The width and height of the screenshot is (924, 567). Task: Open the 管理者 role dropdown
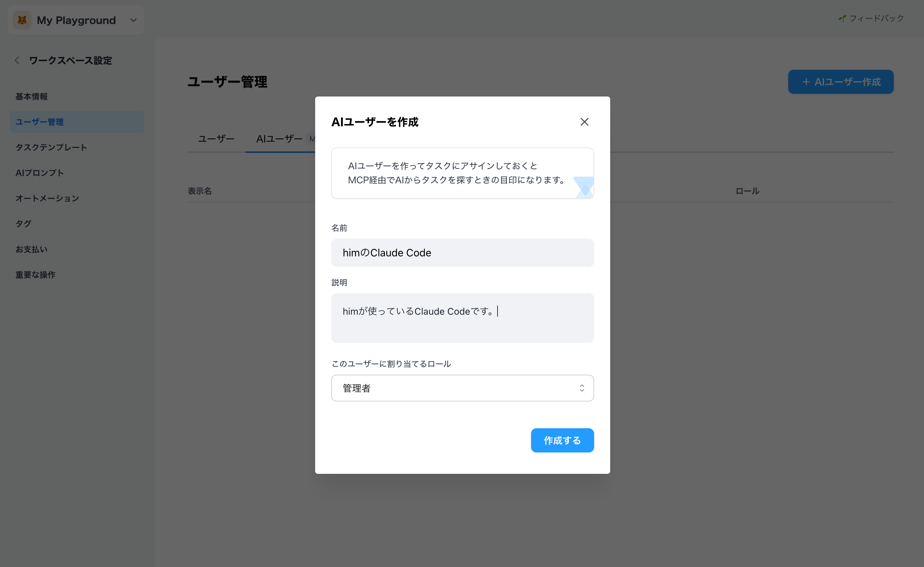462,388
